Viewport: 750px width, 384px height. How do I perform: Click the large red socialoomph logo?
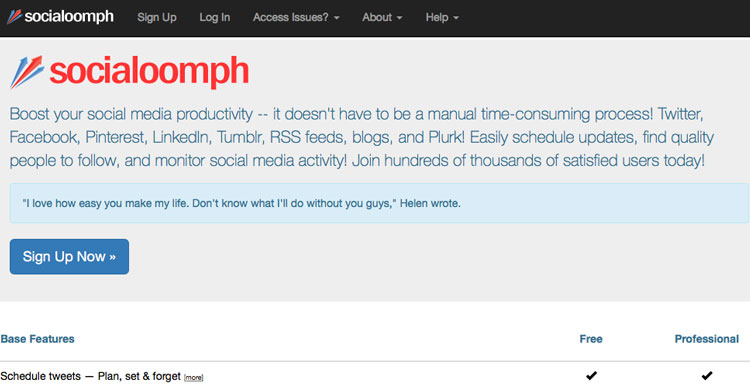click(x=129, y=72)
